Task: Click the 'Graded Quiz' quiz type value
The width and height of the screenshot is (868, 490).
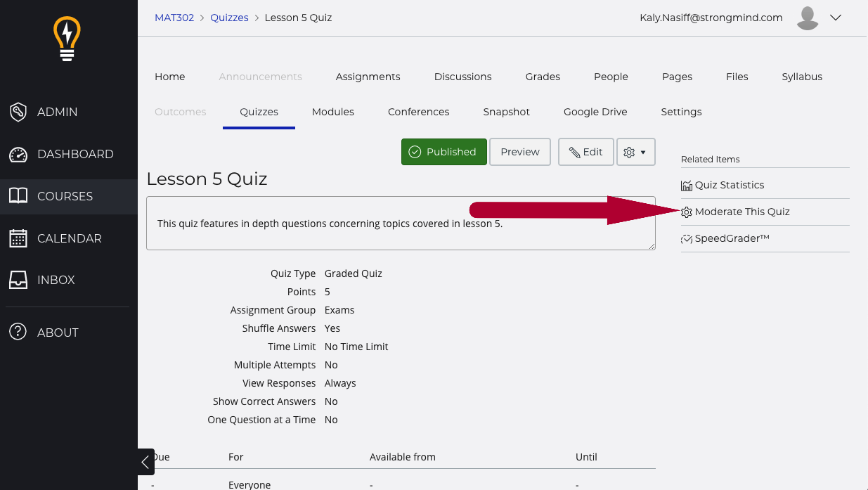Action: tap(354, 273)
